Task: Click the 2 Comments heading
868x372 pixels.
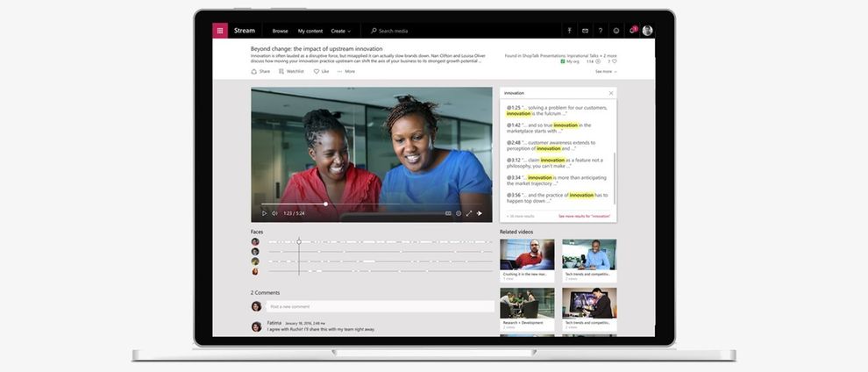Action: [265, 293]
